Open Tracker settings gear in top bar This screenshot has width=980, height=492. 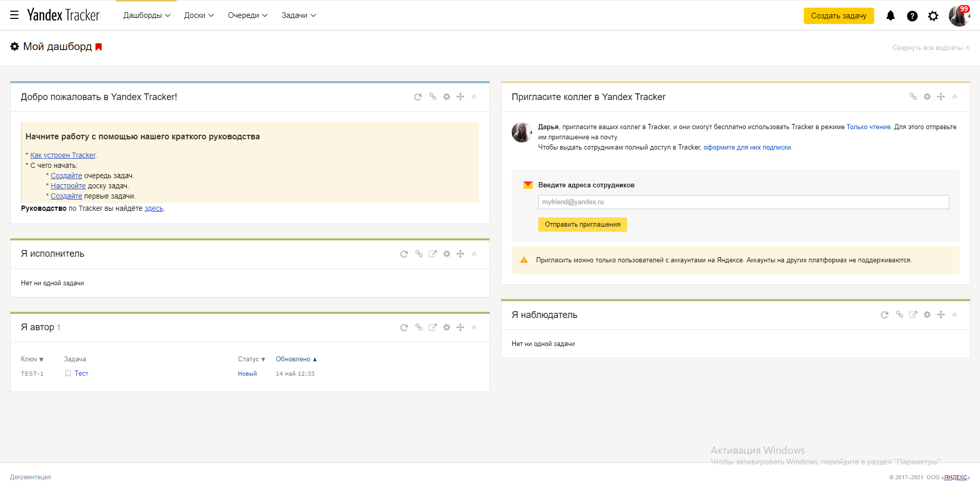(933, 16)
